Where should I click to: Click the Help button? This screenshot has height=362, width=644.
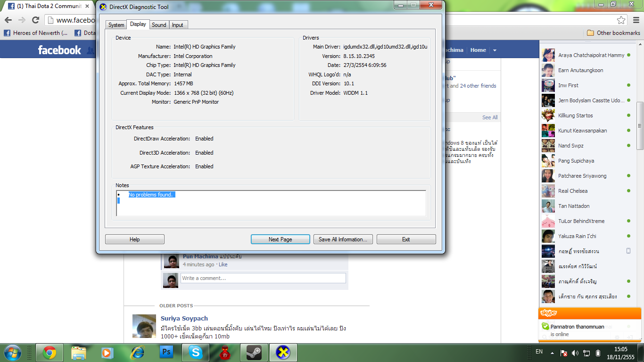(135, 239)
